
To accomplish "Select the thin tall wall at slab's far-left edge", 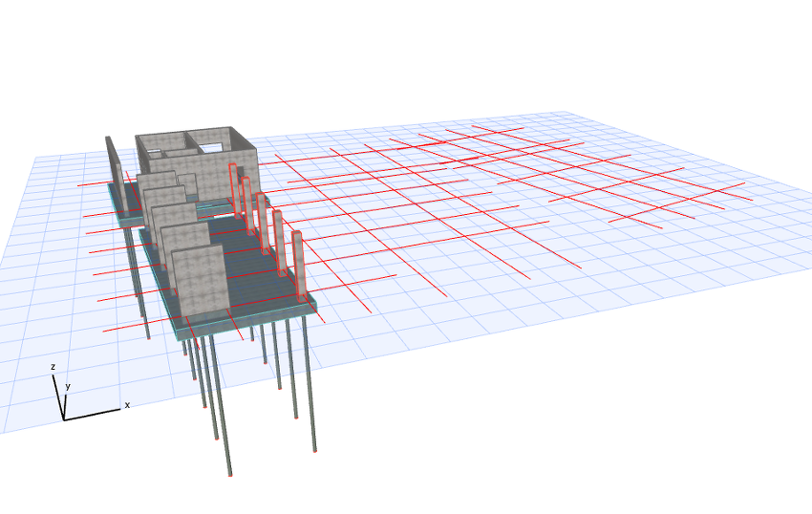I will point(116,175).
